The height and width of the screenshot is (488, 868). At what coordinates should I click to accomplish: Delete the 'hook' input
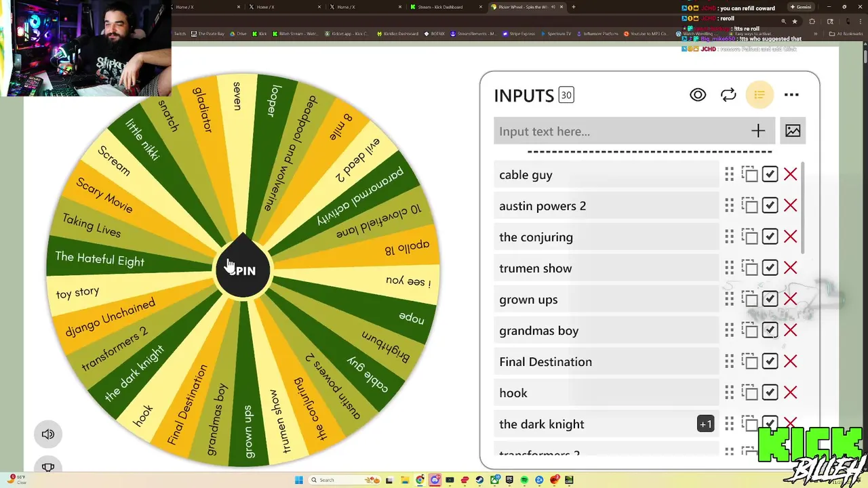point(790,392)
